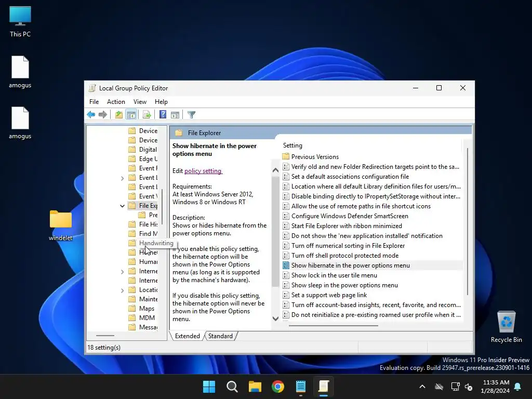Open File Explorer from the taskbar
Viewport: 532px width, 399px height.
tap(255, 387)
